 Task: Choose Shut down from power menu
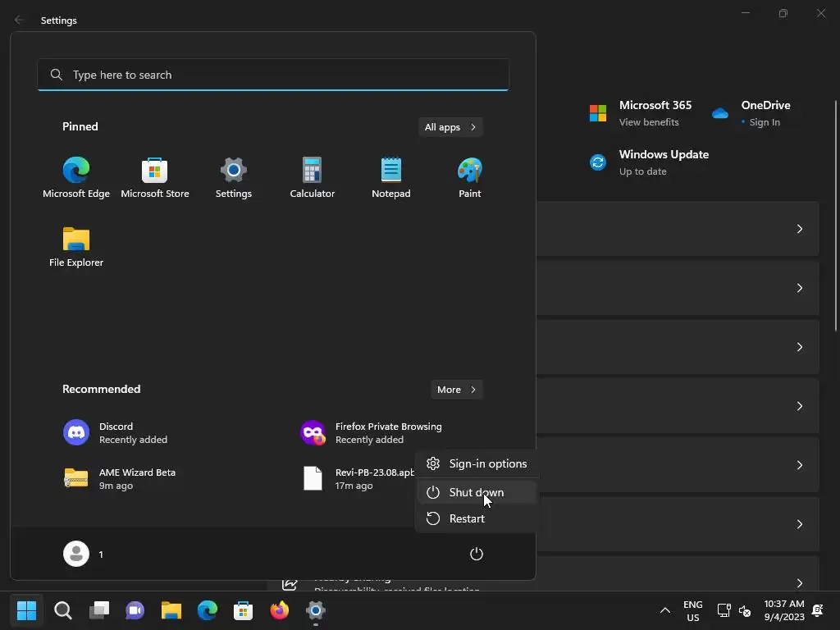click(x=477, y=492)
